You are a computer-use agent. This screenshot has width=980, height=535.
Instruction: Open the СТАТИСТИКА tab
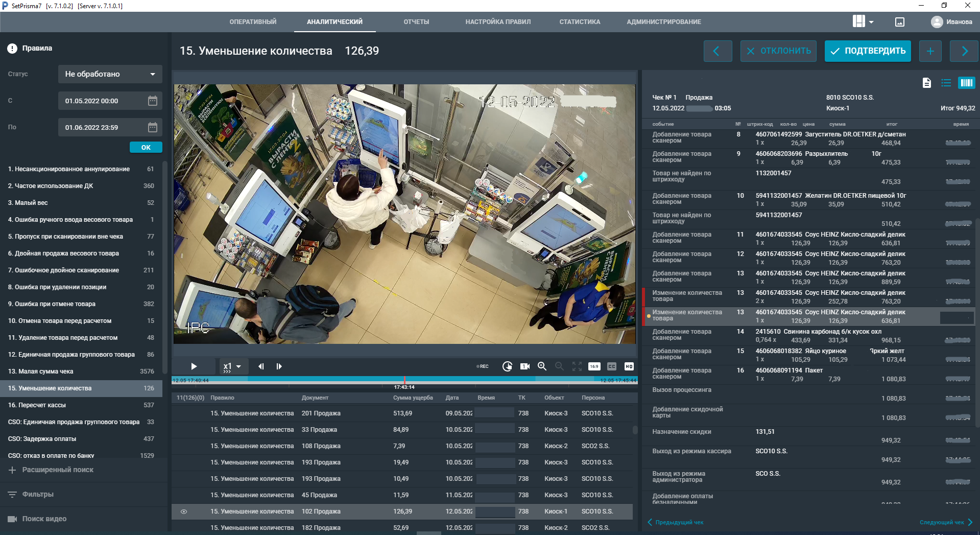click(580, 22)
